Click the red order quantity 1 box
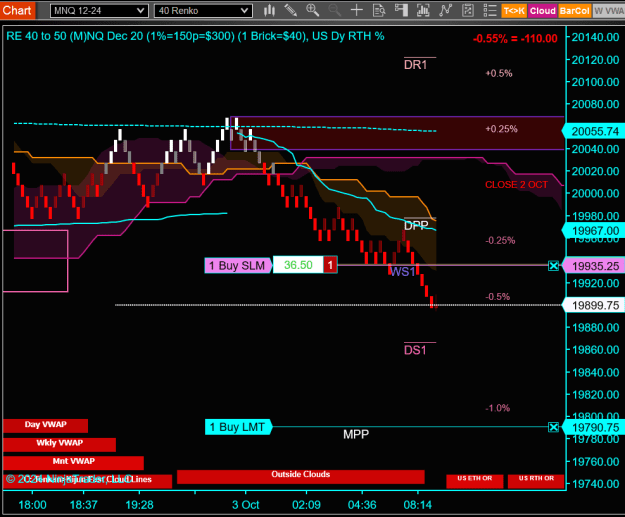 330,265
